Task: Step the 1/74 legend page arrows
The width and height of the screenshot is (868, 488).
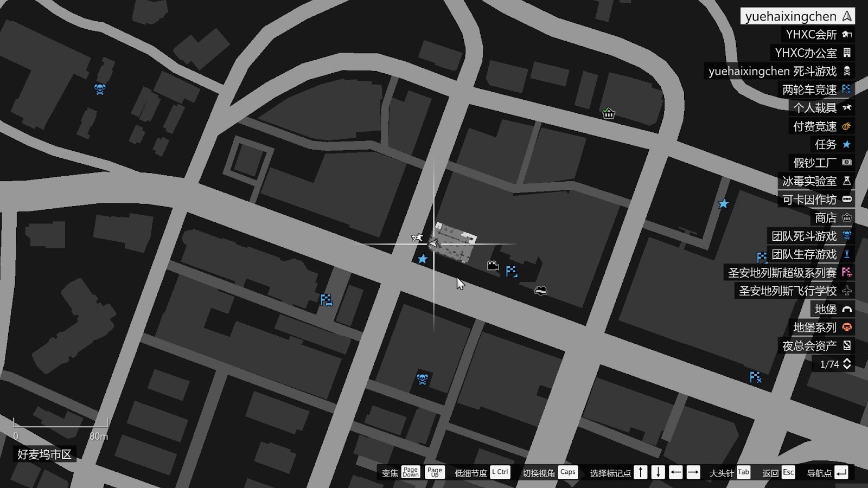Action: [847, 364]
